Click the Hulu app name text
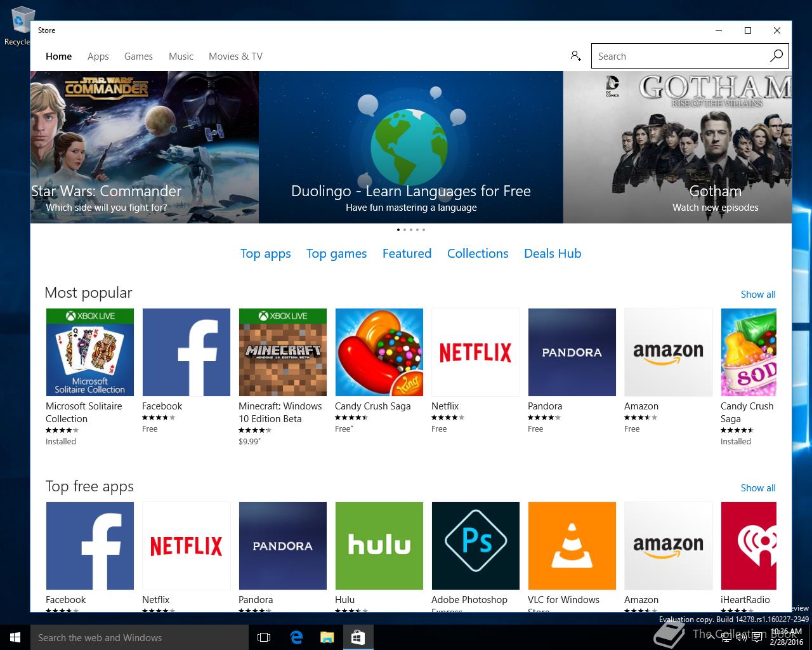Viewport: 812px width, 650px height. tap(344, 600)
